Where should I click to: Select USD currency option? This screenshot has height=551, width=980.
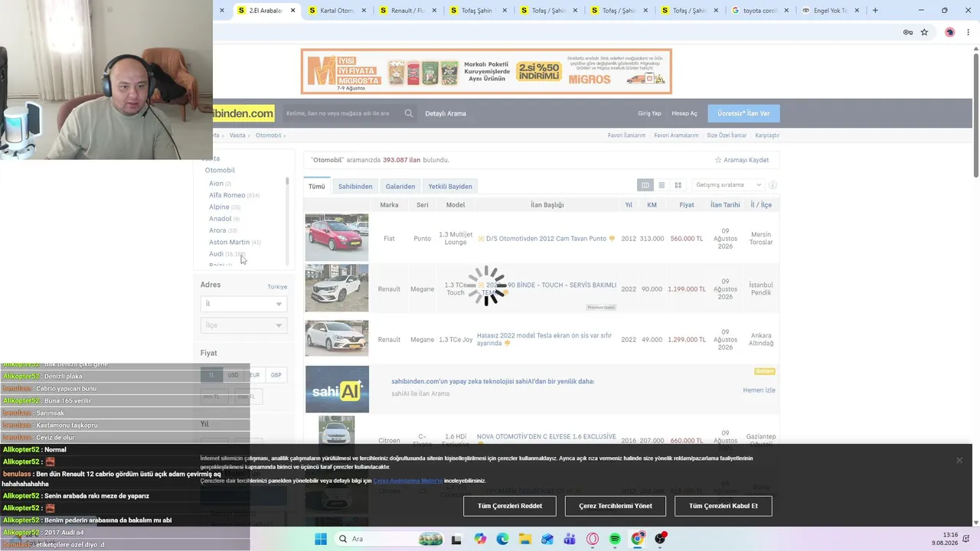[x=233, y=375]
